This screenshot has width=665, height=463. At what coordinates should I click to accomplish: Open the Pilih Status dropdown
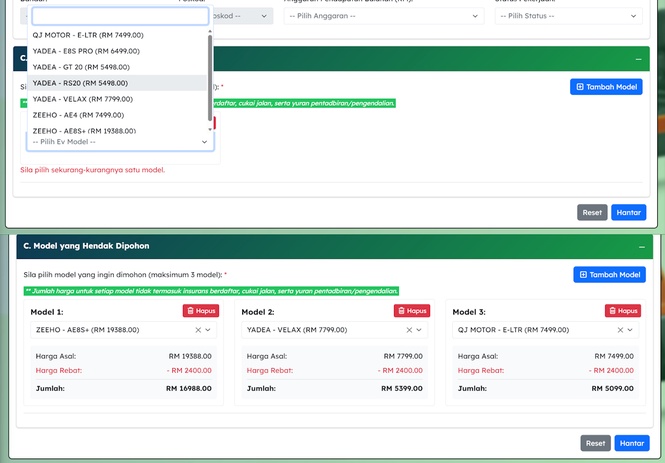point(568,16)
